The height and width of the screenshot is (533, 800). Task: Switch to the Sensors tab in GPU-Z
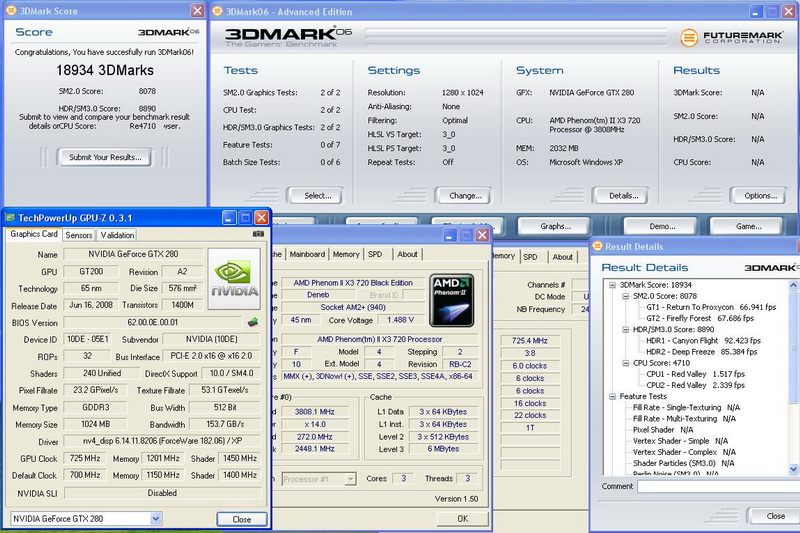coord(79,235)
